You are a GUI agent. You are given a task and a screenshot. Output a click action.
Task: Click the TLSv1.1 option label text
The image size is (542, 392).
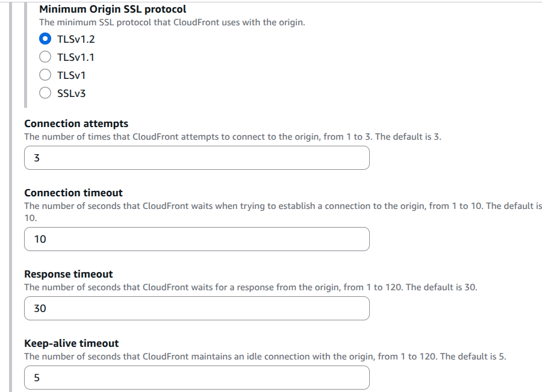(x=75, y=58)
